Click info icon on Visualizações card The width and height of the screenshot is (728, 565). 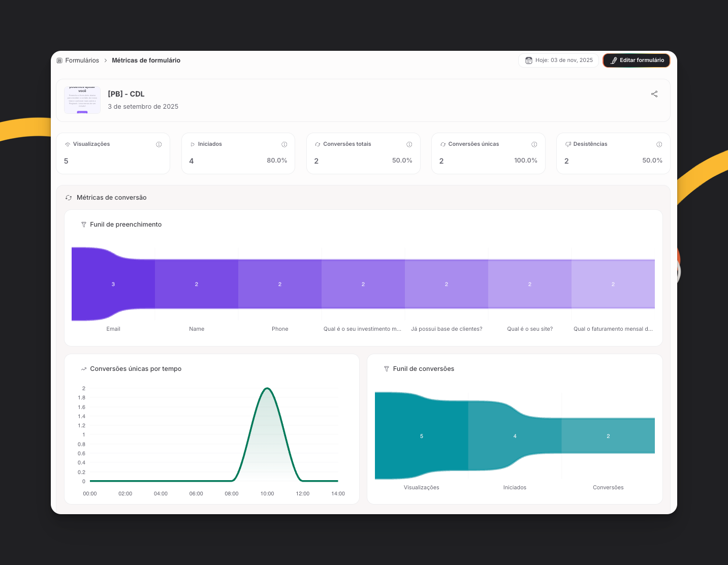click(x=159, y=144)
